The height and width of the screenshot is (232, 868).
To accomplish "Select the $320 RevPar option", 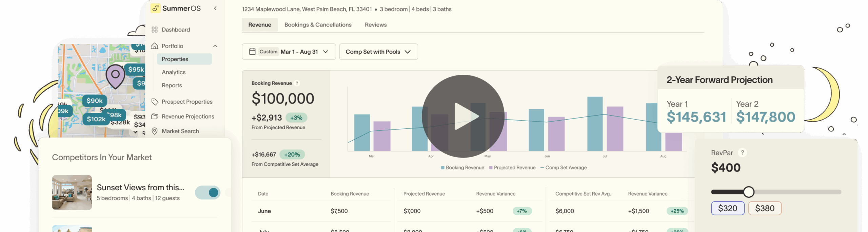I will tap(728, 208).
